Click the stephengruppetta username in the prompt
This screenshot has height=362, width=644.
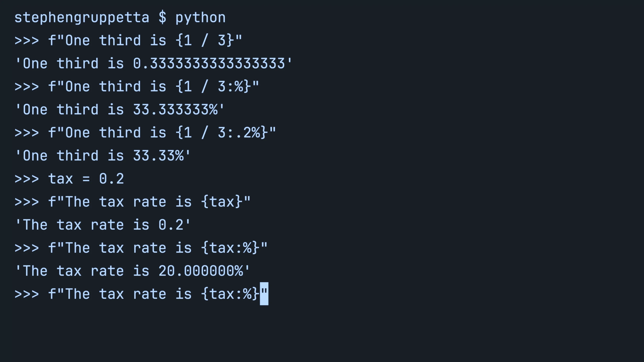point(82,18)
